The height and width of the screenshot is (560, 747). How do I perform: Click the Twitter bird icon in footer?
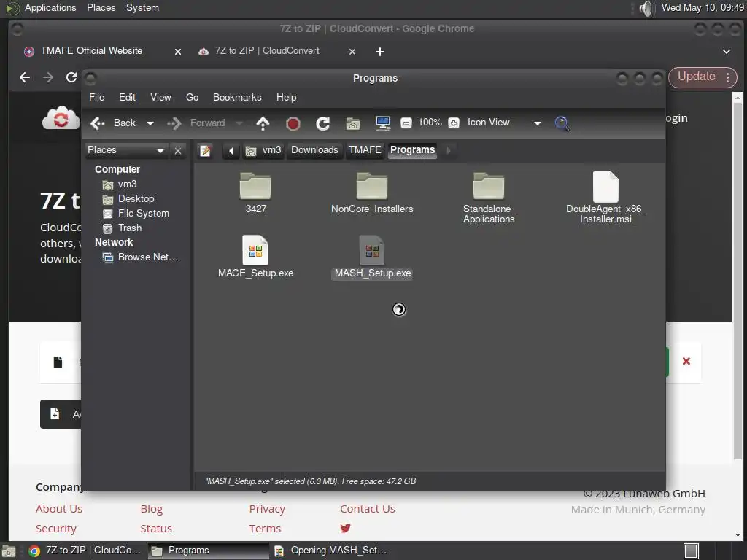tap(345, 528)
